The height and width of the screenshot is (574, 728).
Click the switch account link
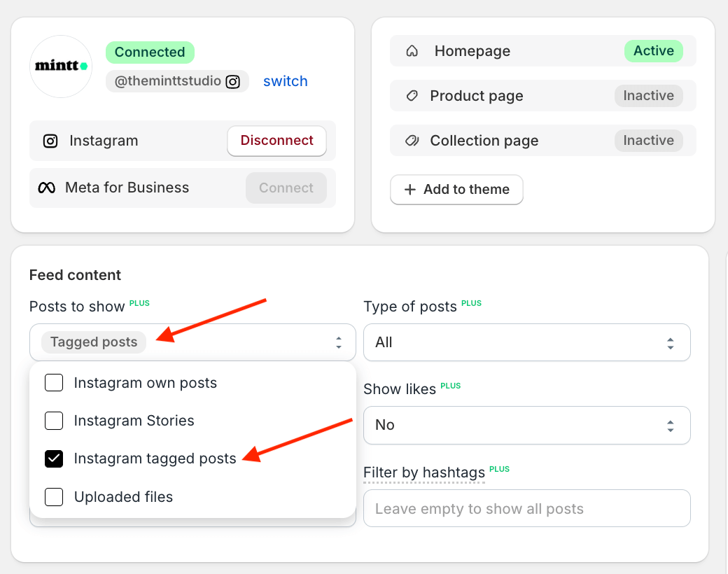[x=285, y=81]
